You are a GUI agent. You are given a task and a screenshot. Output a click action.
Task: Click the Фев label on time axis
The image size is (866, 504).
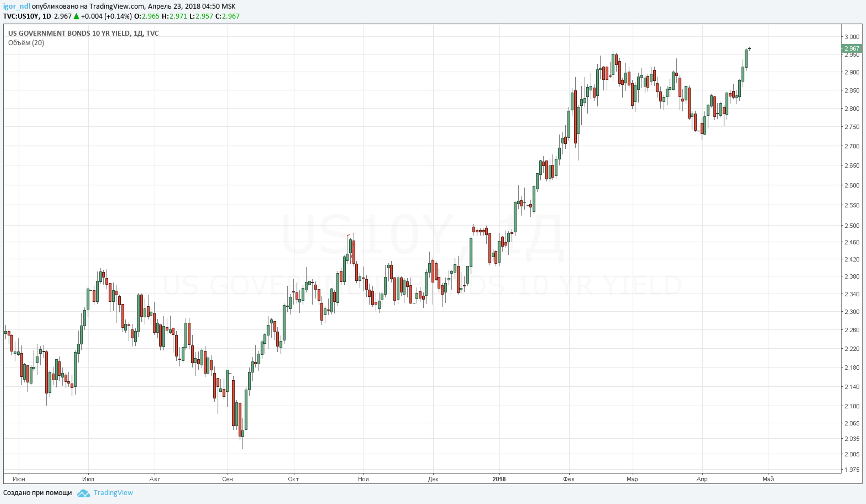tap(569, 479)
